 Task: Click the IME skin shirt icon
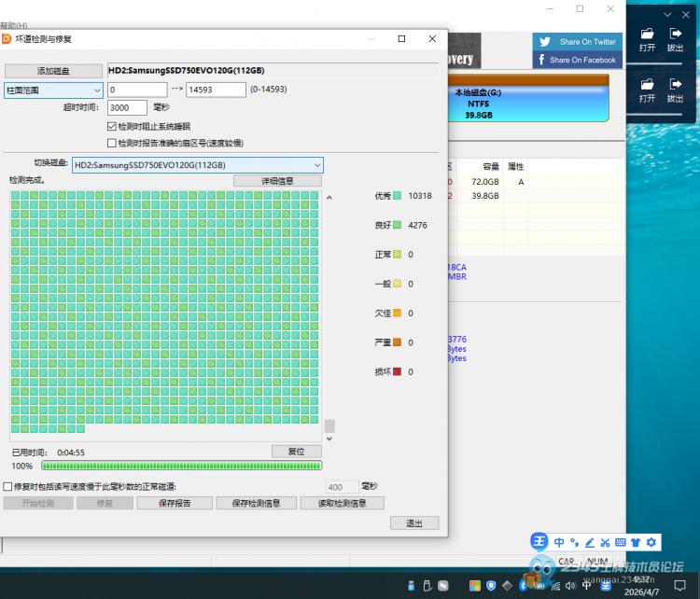tap(636, 542)
